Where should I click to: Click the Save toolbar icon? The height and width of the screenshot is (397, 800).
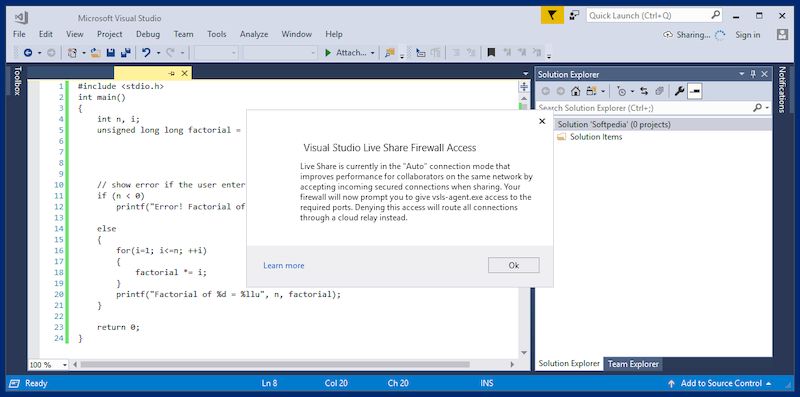(x=110, y=53)
